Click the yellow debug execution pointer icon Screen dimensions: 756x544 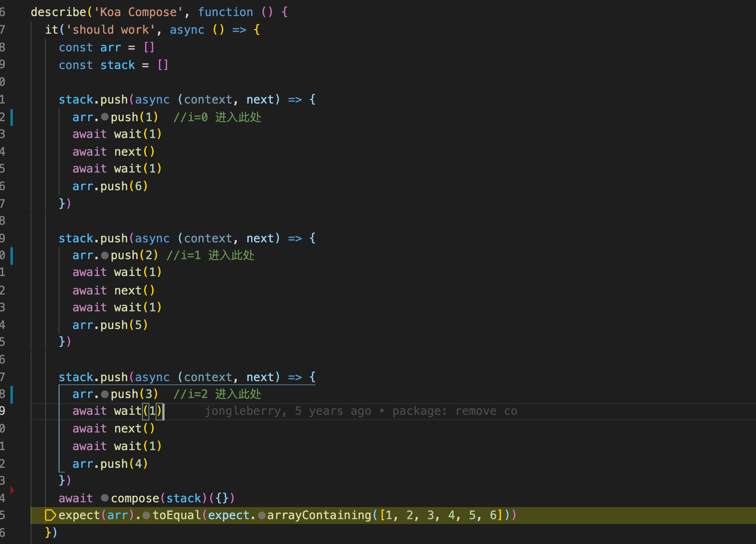pos(50,515)
